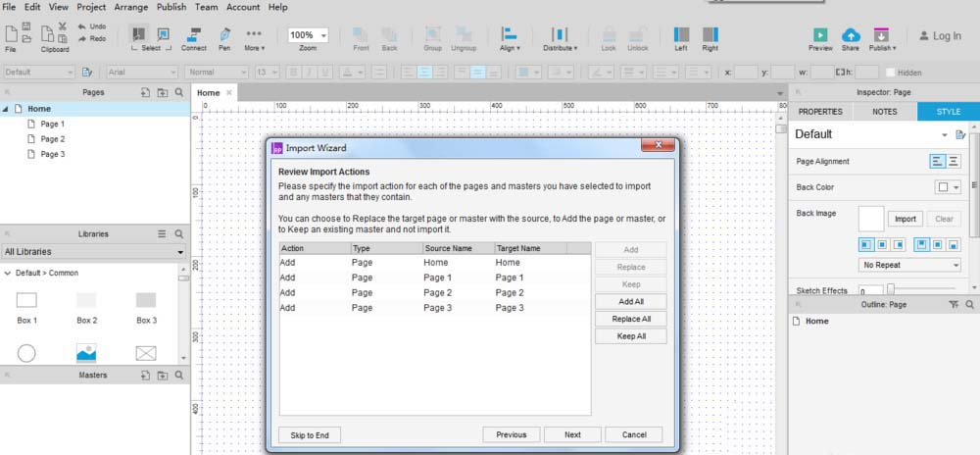Open the Arrange menu

coord(130,7)
